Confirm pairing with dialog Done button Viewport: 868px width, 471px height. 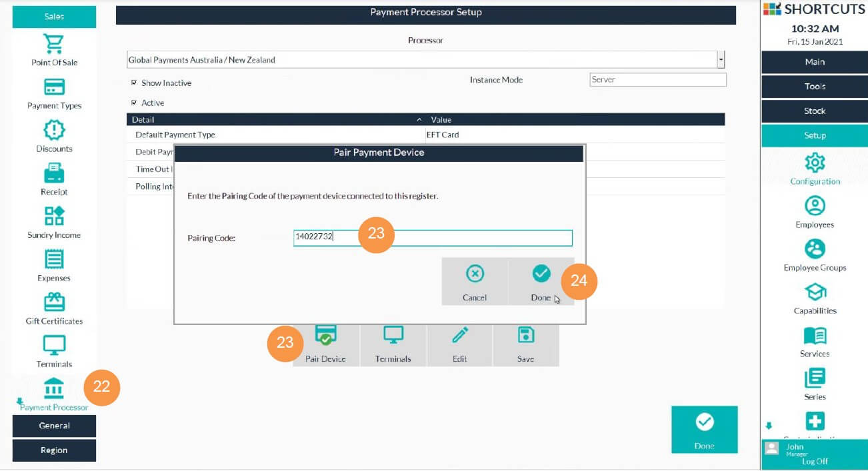coord(541,282)
